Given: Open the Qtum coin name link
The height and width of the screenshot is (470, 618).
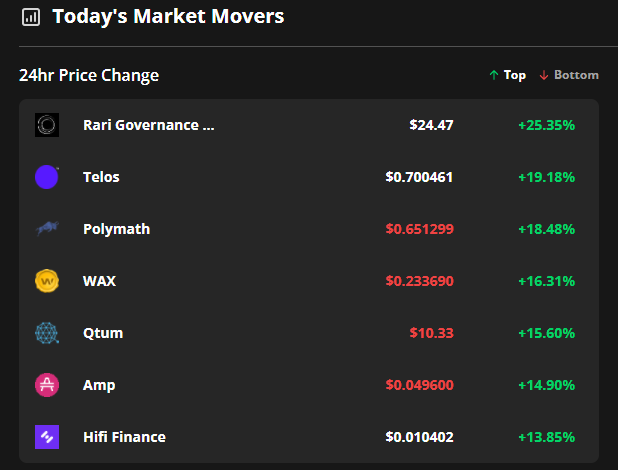Looking at the screenshot, I should (x=103, y=333).
